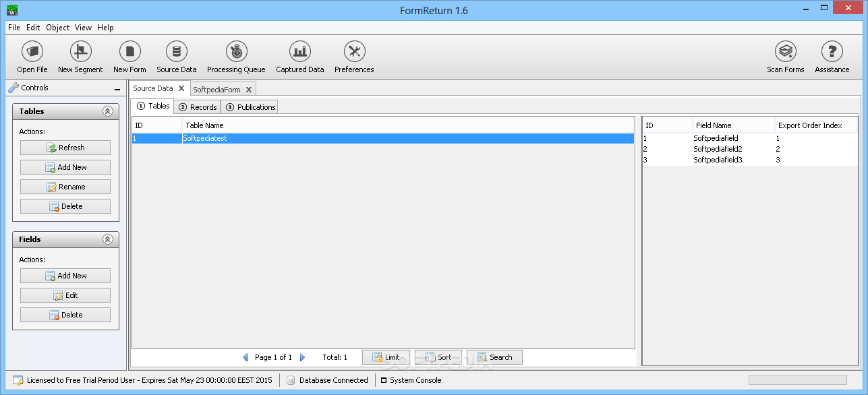This screenshot has width=868, height=395.
Task: Open the File menu
Action: 14,28
